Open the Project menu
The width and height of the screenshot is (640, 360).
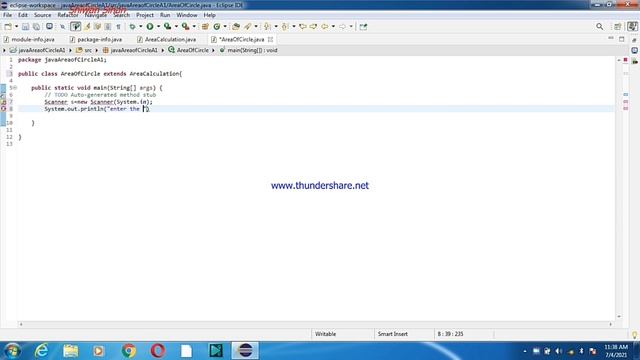[145, 15]
